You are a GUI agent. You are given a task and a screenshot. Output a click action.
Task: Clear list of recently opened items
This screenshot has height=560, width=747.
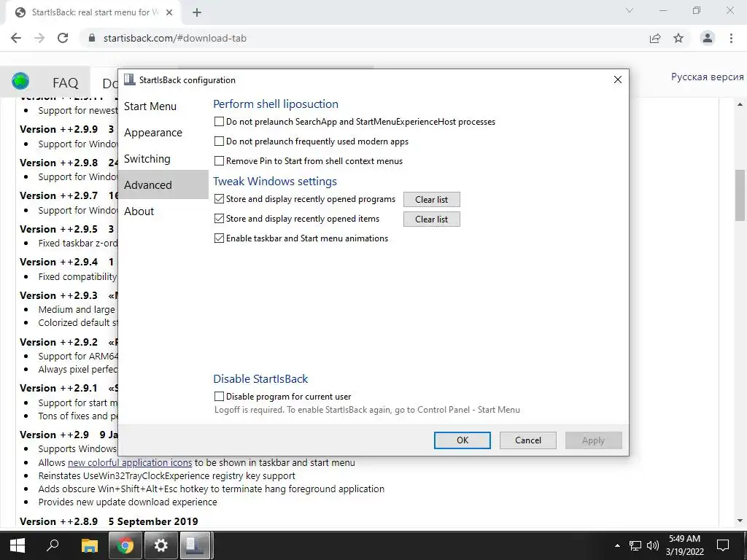click(432, 219)
